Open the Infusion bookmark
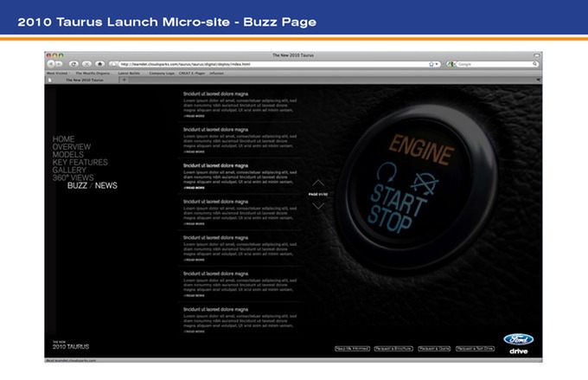 point(216,74)
